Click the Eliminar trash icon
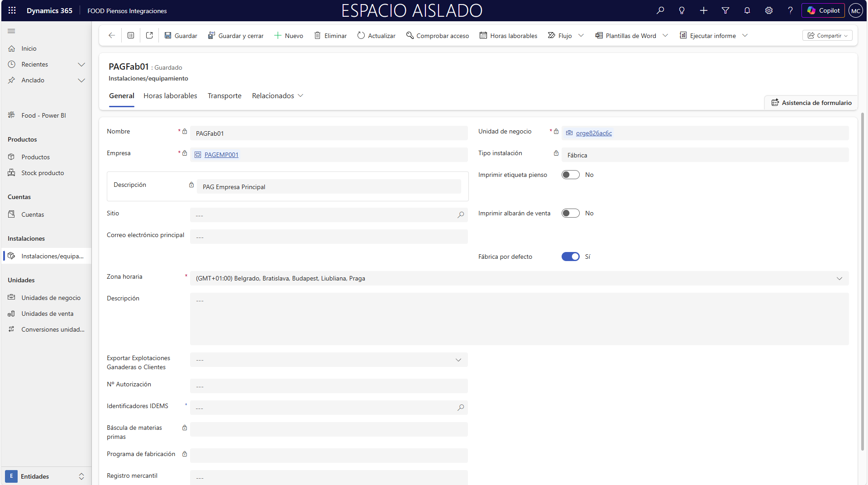Image resolution: width=868 pixels, height=485 pixels. (x=317, y=35)
